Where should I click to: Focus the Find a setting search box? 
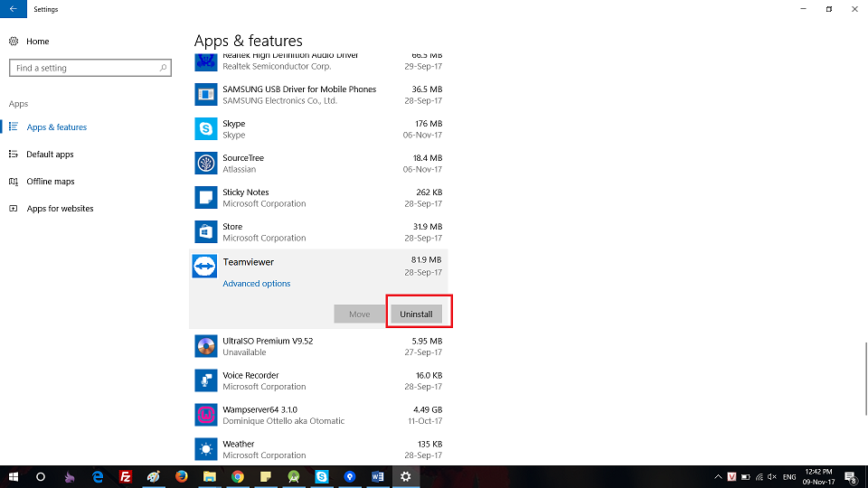(x=90, y=68)
